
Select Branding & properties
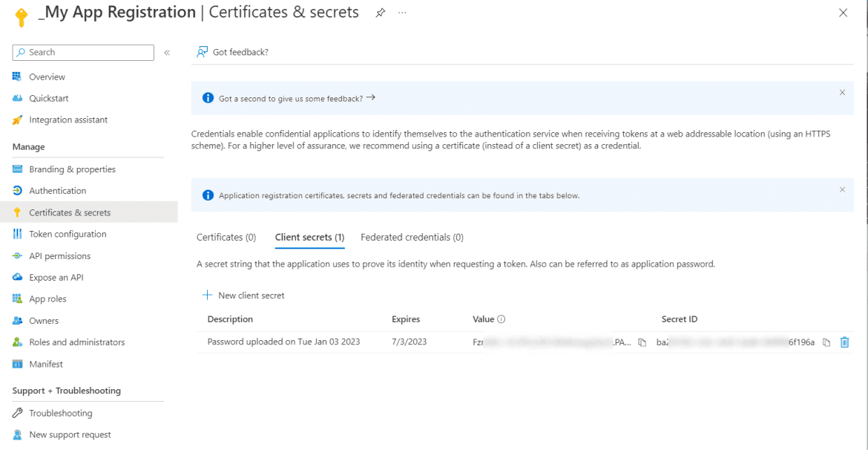[x=73, y=169]
